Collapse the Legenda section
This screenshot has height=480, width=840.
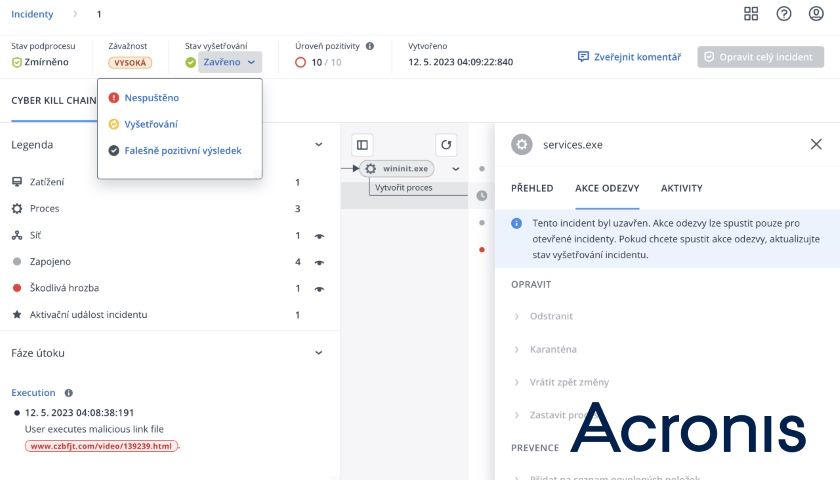[319, 145]
